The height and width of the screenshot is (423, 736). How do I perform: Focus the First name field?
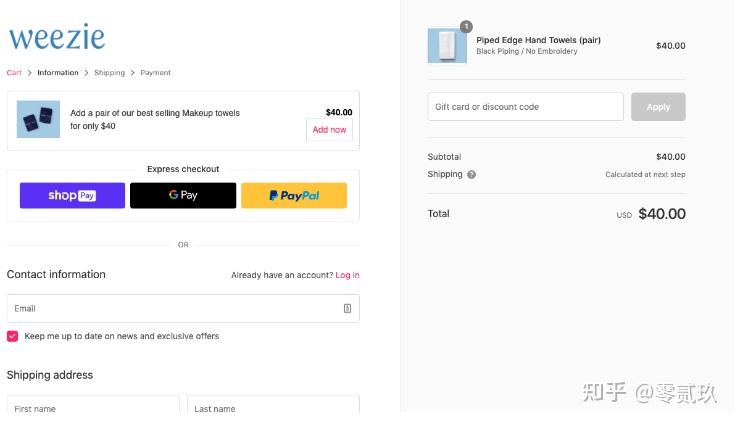point(93,408)
